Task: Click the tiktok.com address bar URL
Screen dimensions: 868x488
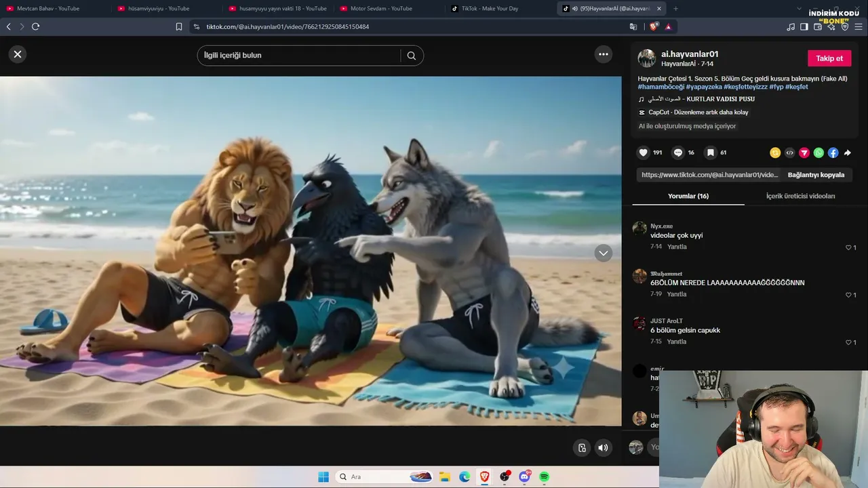Action: point(288,26)
